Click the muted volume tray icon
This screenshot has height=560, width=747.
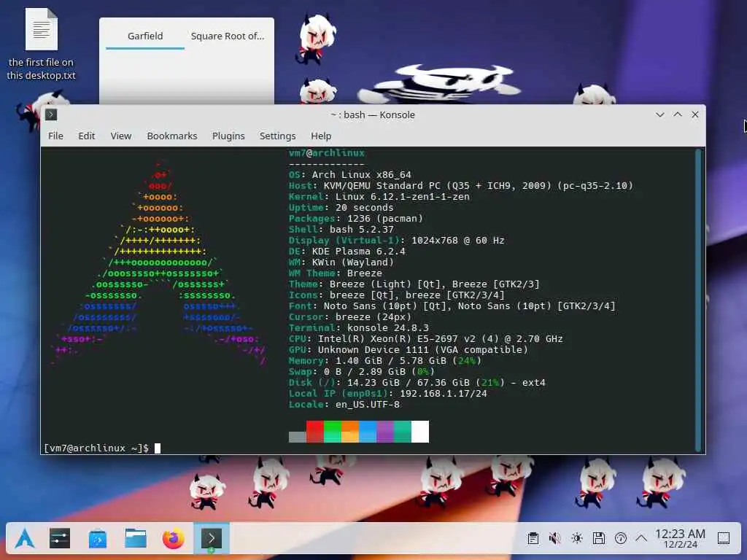(x=555, y=539)
